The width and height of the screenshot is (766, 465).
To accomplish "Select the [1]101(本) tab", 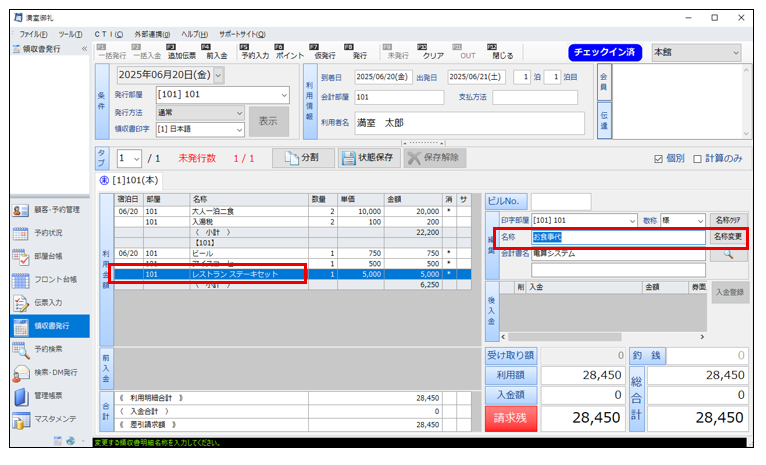I will [x=132, y=180].
